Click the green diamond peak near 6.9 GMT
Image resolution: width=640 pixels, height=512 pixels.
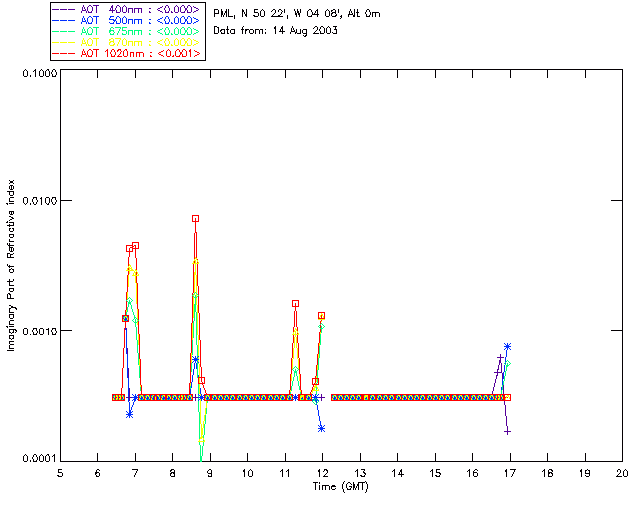coord(129,301)
